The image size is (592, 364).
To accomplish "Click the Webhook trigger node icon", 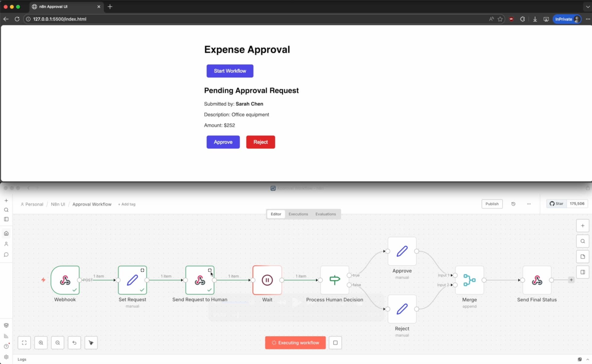I will pyautogui.click(x=65, y=280).
